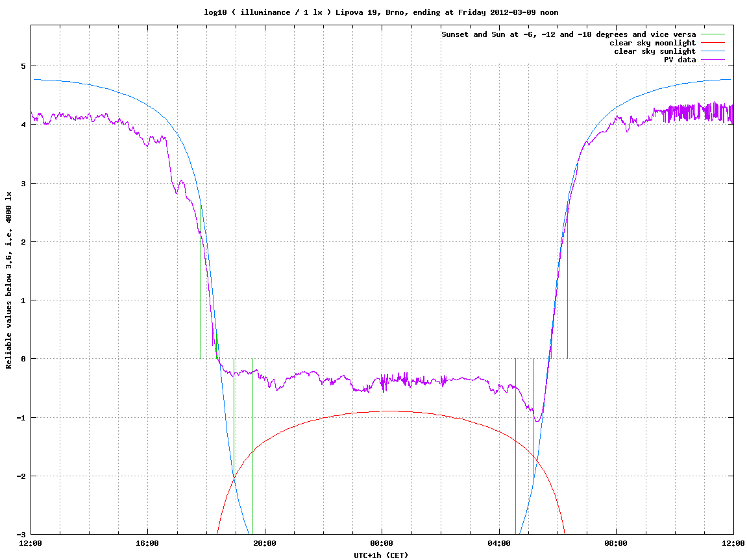Click the purple PV data legend line sample
The height and width of the screenshot is (560, 747).
[713, 60]
